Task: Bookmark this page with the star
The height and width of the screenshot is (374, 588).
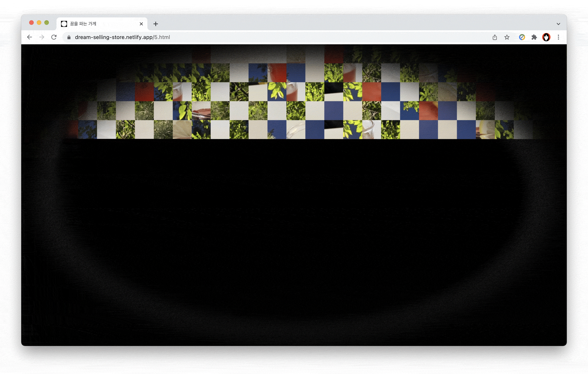Action: pyautogui.click(x=507, y=37)
